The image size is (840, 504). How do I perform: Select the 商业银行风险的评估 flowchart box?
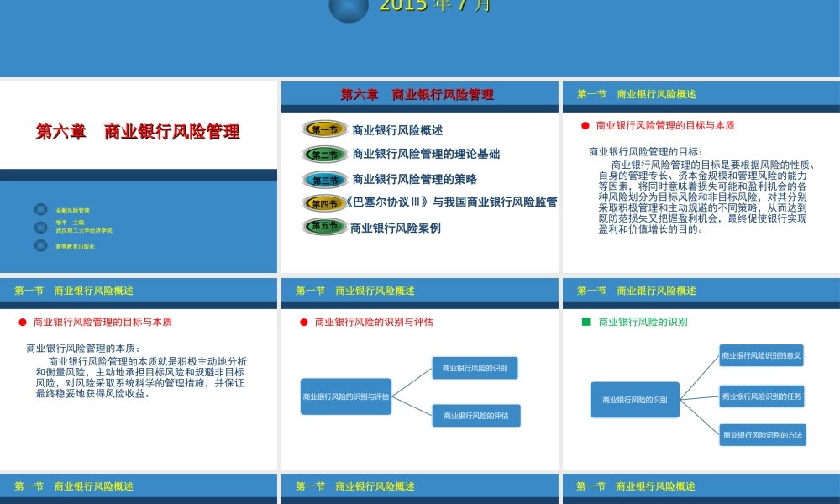tap(478, 416)
